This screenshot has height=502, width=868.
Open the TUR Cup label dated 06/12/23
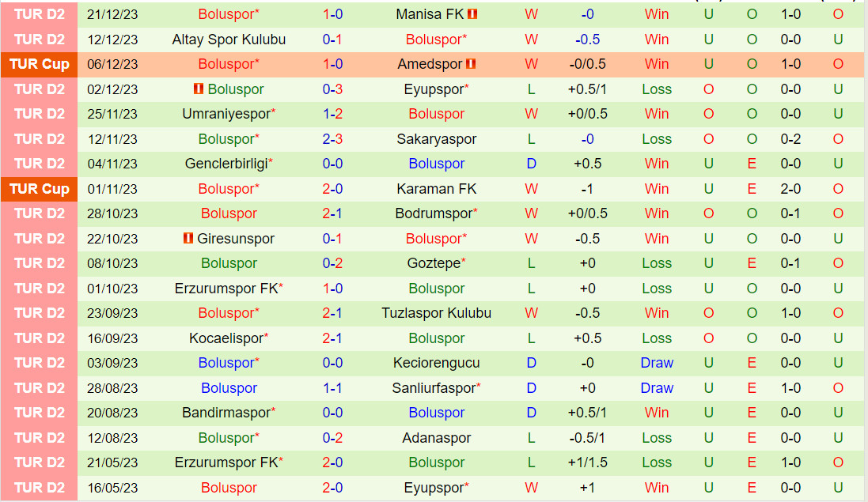pos(40,64)
